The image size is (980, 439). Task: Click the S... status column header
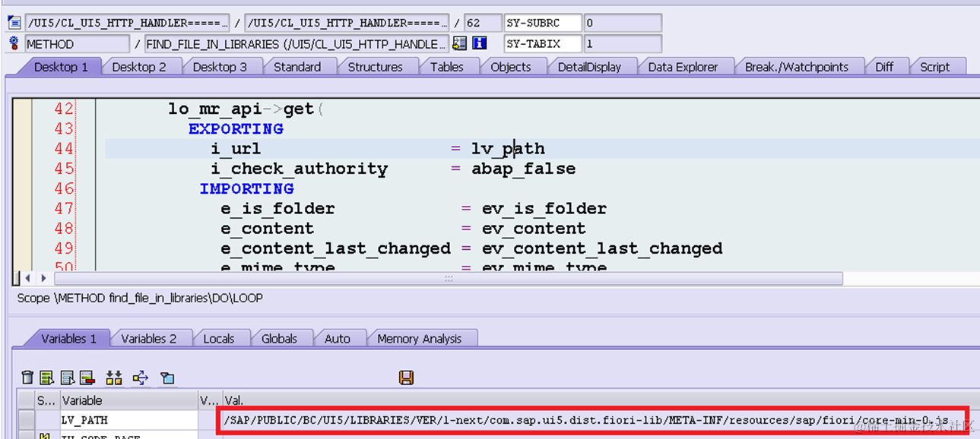coord(47,400)
